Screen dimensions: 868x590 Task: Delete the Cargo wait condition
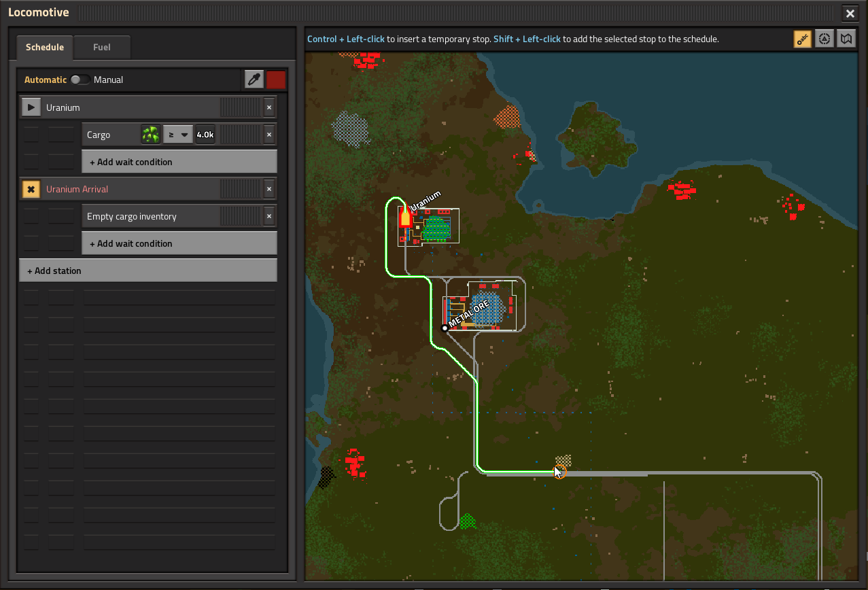tap(269, 135)
